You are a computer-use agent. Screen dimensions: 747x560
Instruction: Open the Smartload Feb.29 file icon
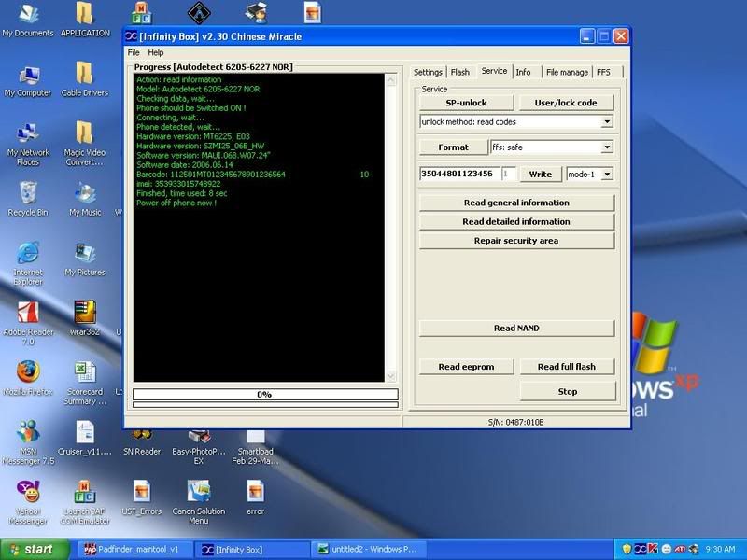coord(255,448)
